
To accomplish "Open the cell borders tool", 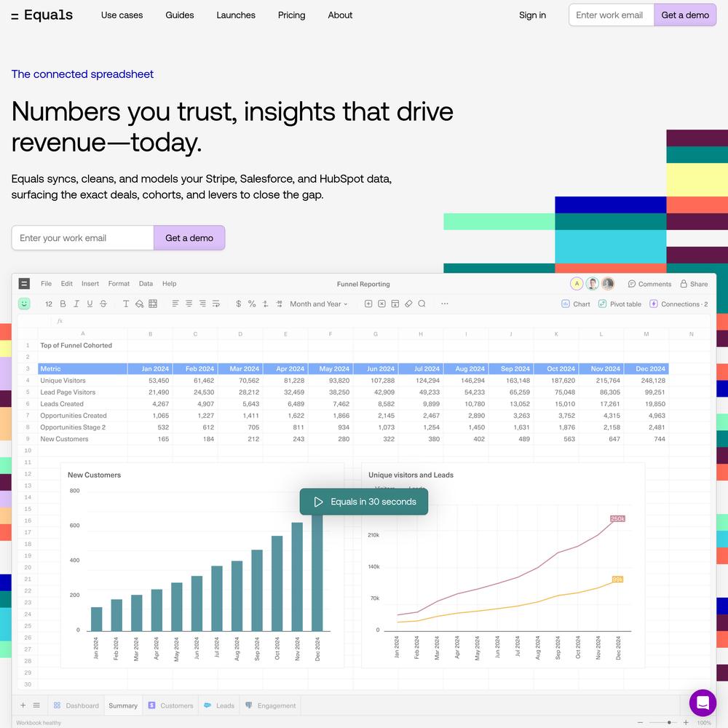I will click(x=153, y=304).
